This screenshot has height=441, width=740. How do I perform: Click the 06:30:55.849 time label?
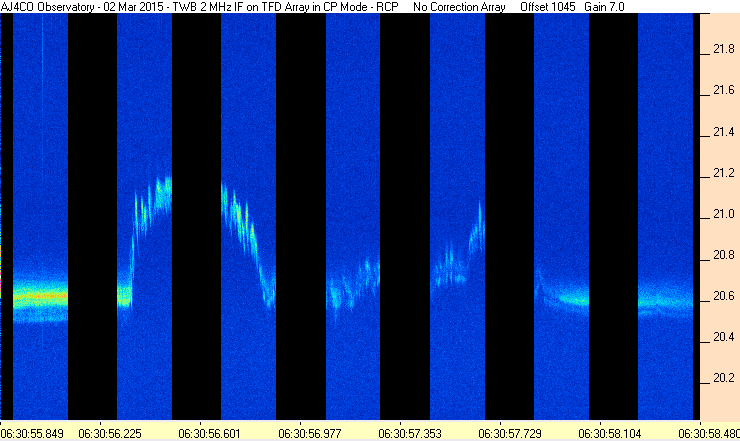pyautogui.click(x=32, y=433)
